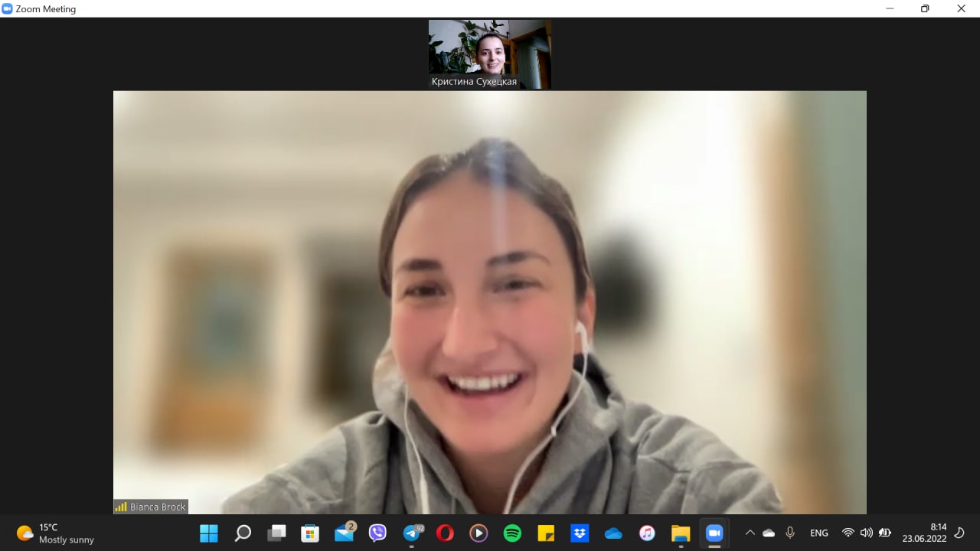980x551 pixels.
Task: Open the volume control in tray
Action: 866,533
